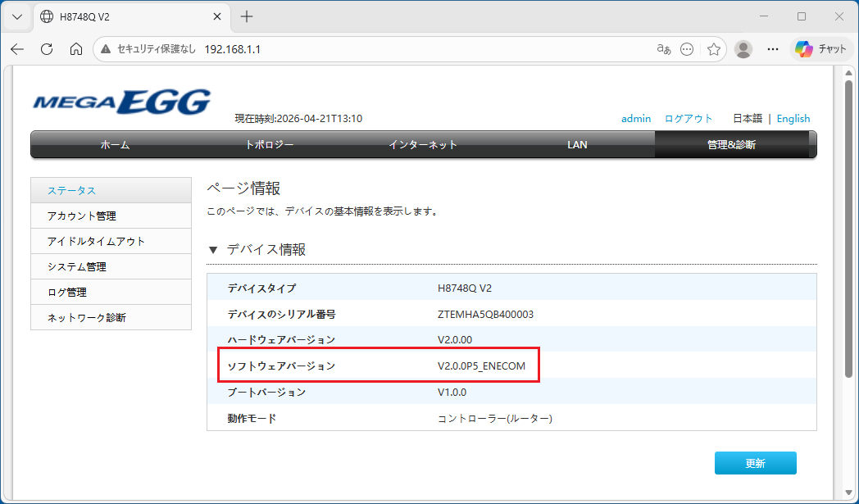859x504 pixels.
Task: Add page to favorites star
Action: [713, 49]
